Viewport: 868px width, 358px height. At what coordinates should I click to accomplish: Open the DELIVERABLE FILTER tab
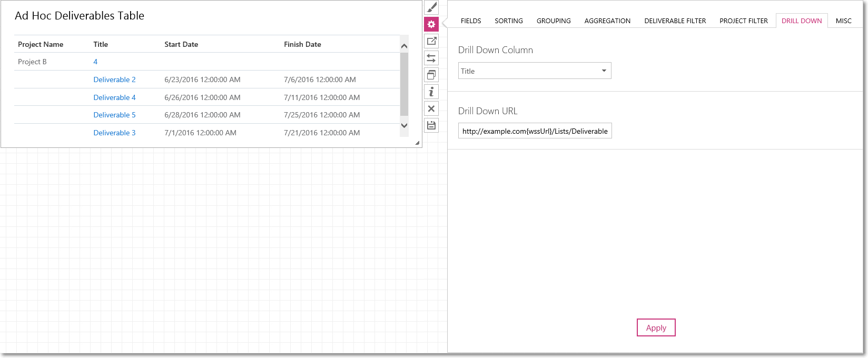pyautogui.click(x=675, y=21)
